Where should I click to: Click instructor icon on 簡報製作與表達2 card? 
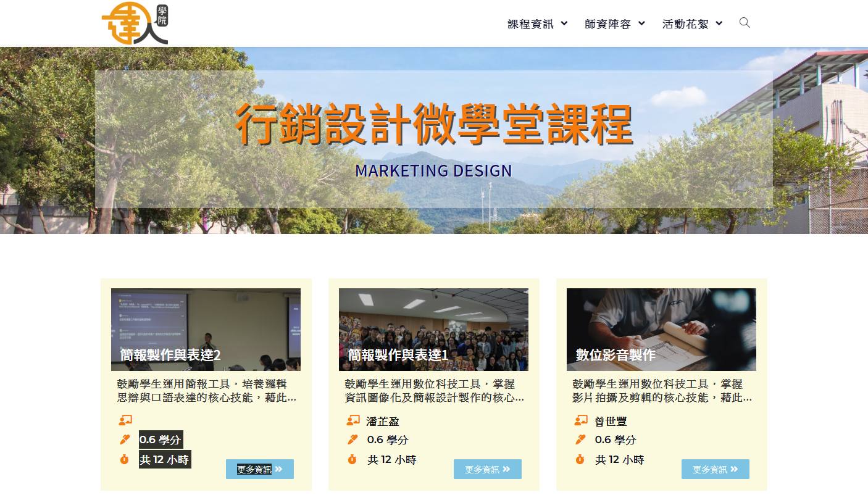pos(125,420)
